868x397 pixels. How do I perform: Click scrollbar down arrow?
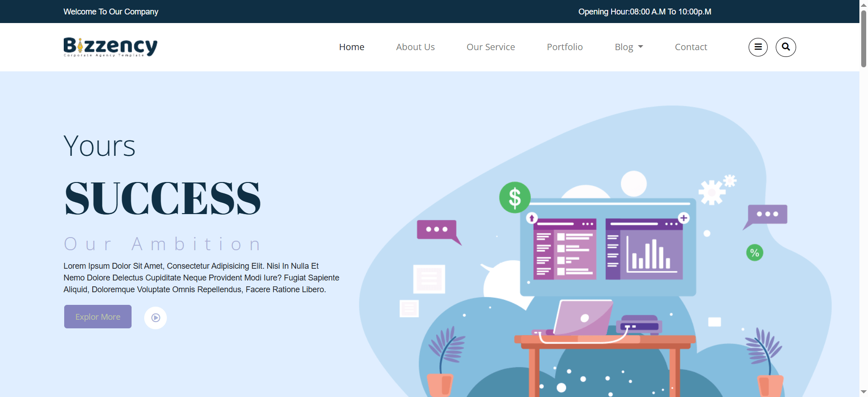pos(863,392)
